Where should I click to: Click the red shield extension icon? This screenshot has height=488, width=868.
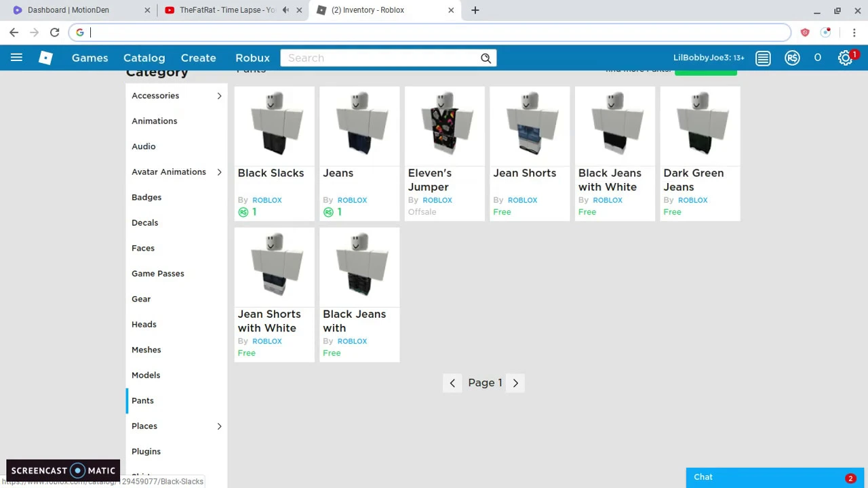pyautogui.click(x=805, y=33)
